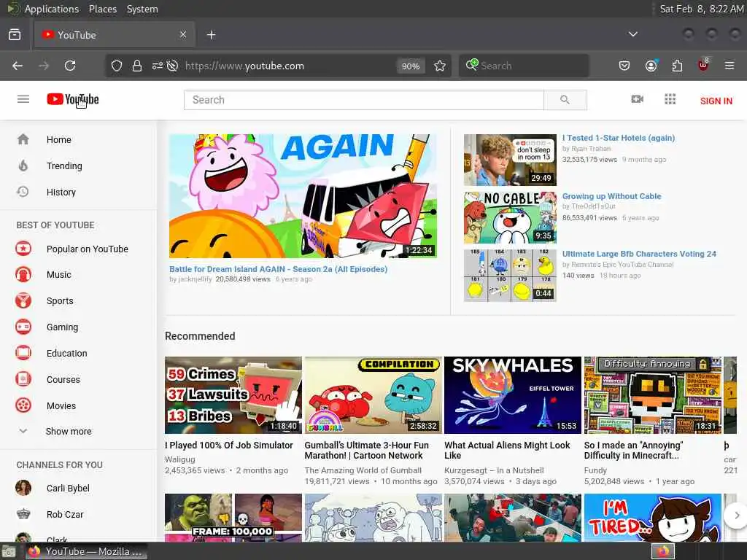Click the SIGN IN button
Viewport: 747px width, 560px height.
point(716,101)
